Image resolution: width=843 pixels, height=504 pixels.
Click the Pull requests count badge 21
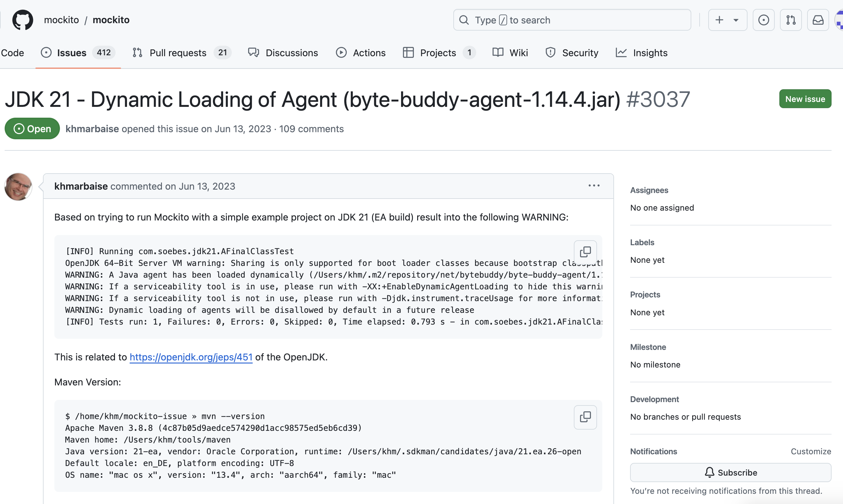222,52
